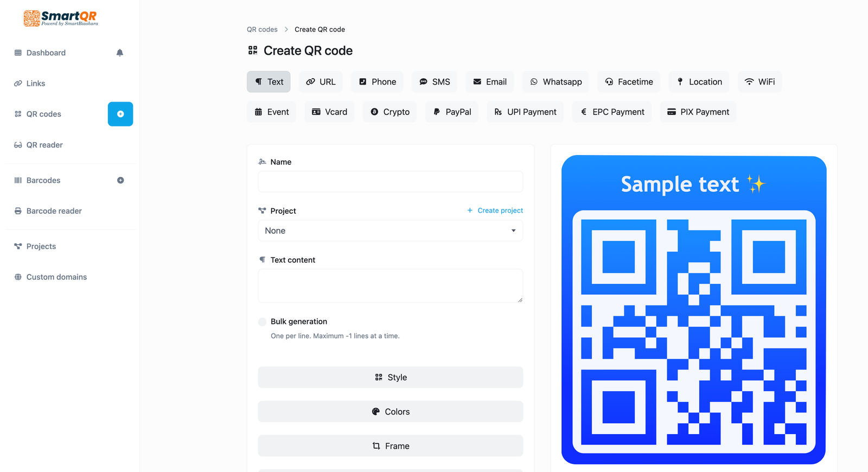
Task: Select the UPI Payment QR type
Action: 525,112
